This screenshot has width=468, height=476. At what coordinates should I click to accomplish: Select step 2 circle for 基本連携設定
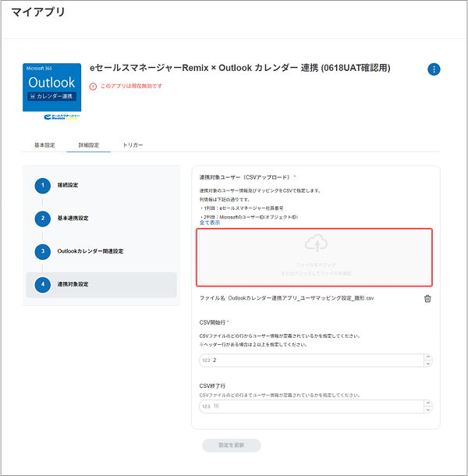tap(42, 218)
